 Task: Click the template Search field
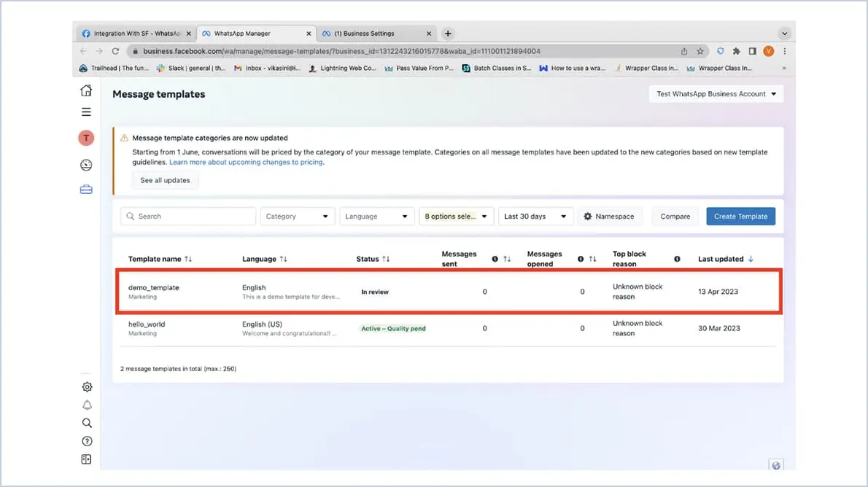coord(188,217)
